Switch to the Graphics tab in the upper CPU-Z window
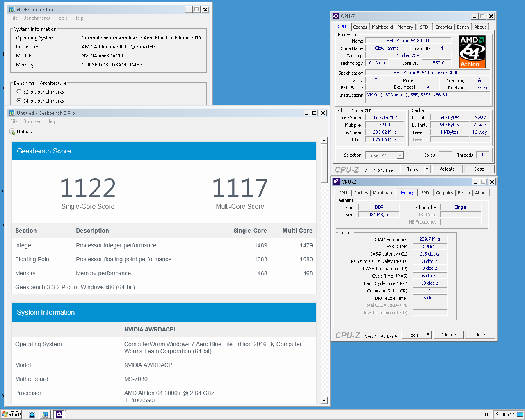The width and height of the screenshot is (525, 420). point(444,27)
